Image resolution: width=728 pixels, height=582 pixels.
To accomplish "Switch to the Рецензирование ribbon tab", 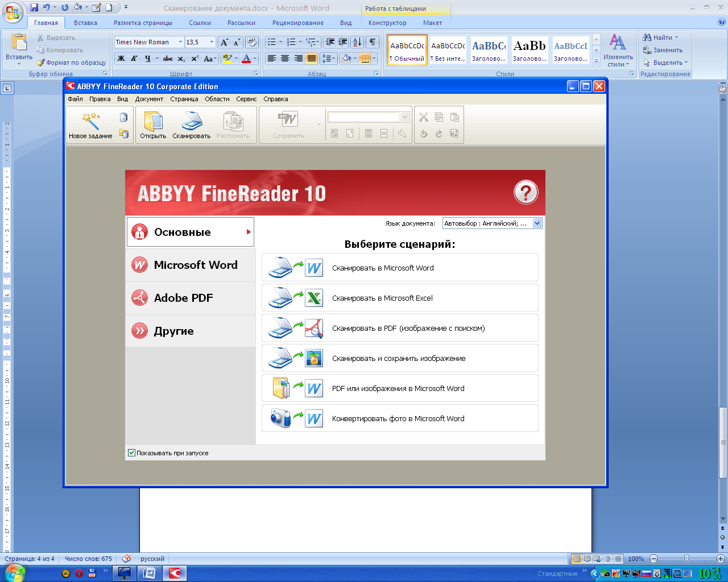I will (298, 23).
